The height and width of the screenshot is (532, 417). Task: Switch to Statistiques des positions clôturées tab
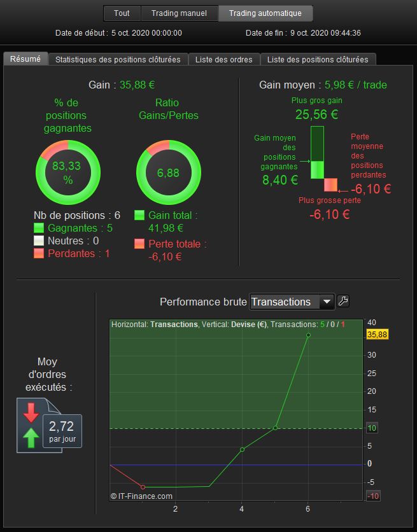pyautogui.click(x=118, y=59)
